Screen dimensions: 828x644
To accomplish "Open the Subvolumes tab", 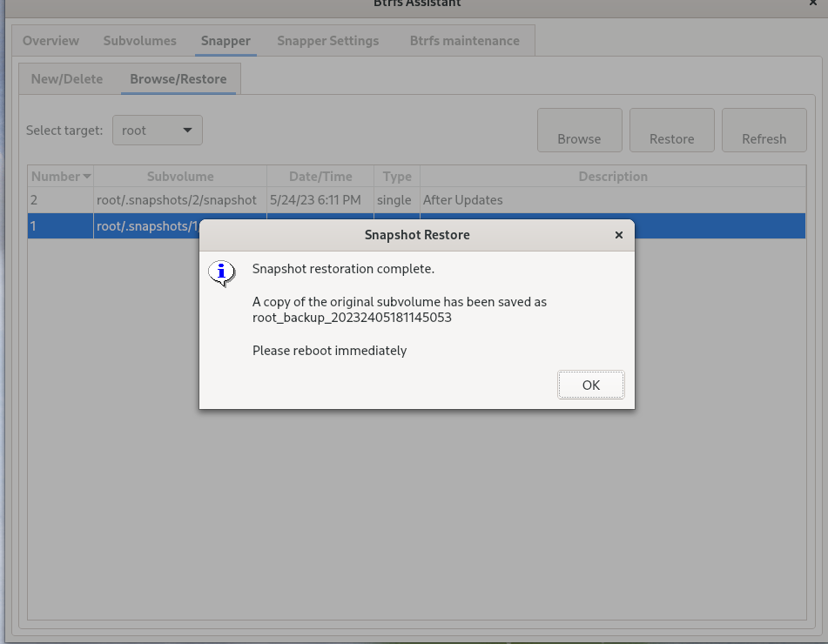I will [140, 41].
